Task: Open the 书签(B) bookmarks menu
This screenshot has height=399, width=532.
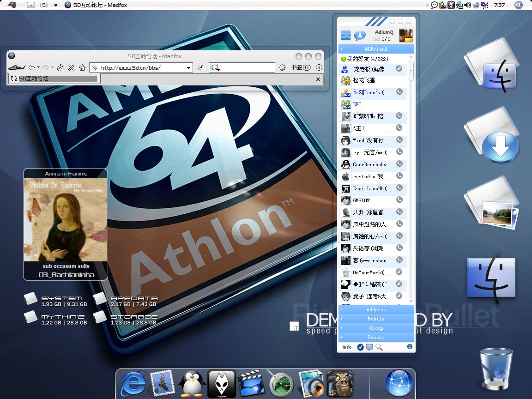Action: point(301,67)
